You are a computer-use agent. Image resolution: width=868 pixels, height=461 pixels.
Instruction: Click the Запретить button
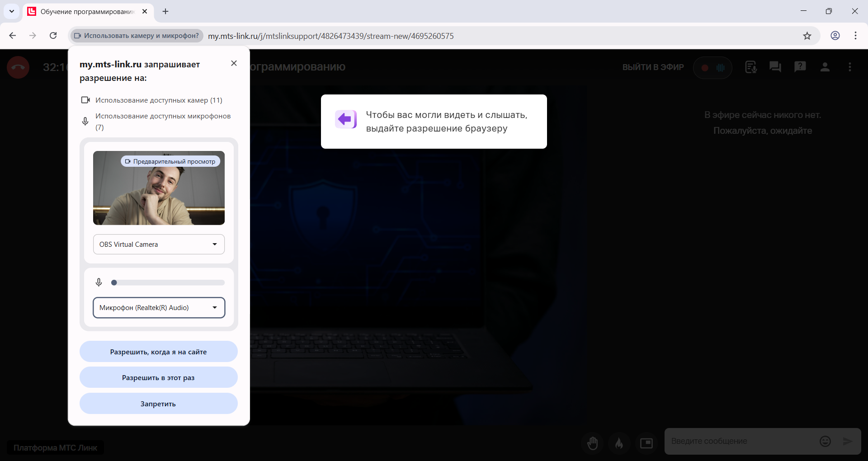coord(159,404)
